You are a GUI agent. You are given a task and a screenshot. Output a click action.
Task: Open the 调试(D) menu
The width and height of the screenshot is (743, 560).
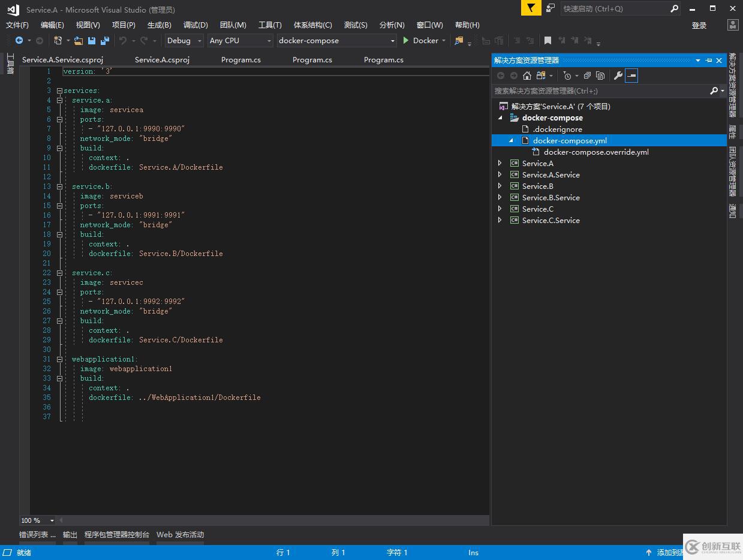pos(195,25)
